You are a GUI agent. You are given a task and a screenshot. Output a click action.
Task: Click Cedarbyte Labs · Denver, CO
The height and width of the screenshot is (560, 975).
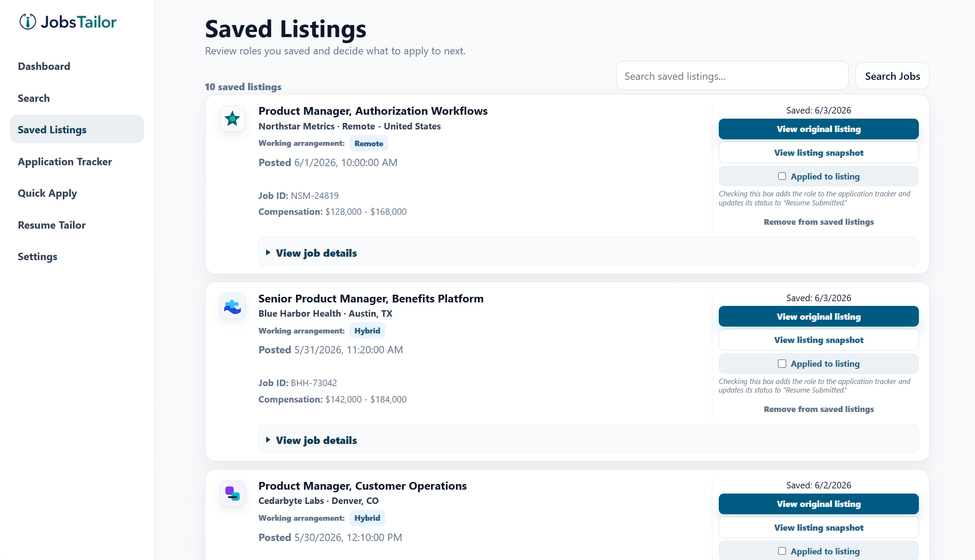coord(318,501)
